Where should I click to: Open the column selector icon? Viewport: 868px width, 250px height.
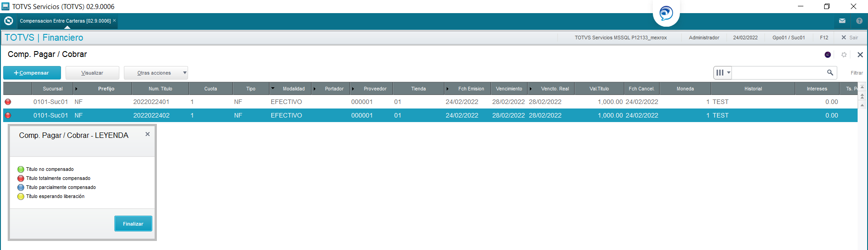click(723, 72)
